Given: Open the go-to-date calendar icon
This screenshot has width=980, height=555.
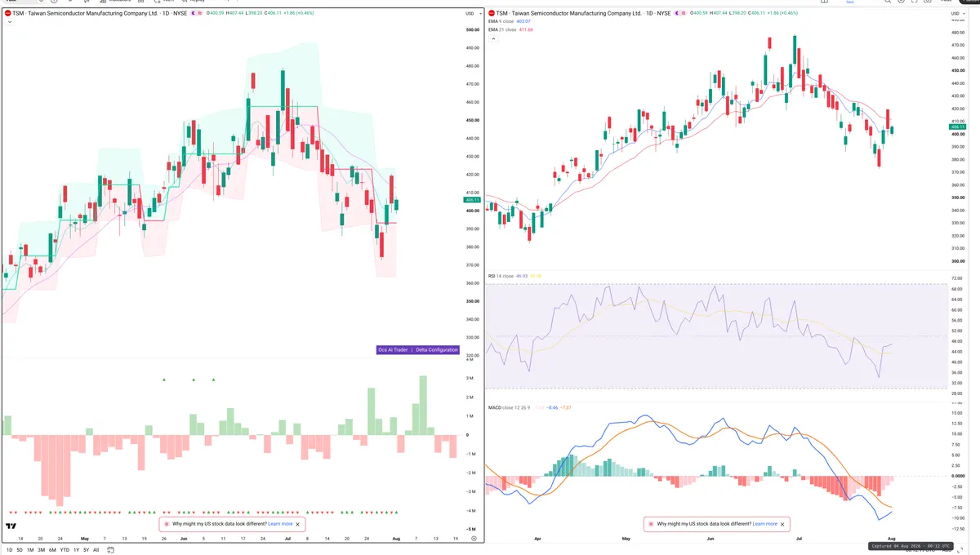Looking at the screenshot, I should (109, 550).
